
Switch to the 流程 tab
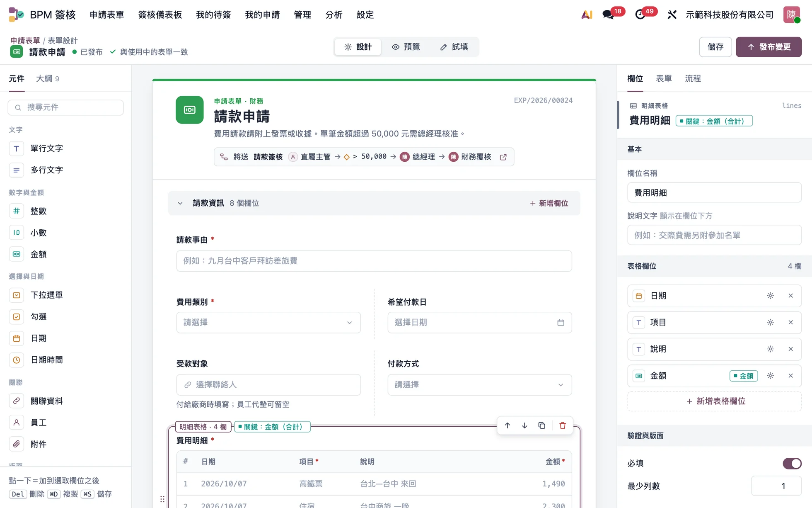(693, 78)
